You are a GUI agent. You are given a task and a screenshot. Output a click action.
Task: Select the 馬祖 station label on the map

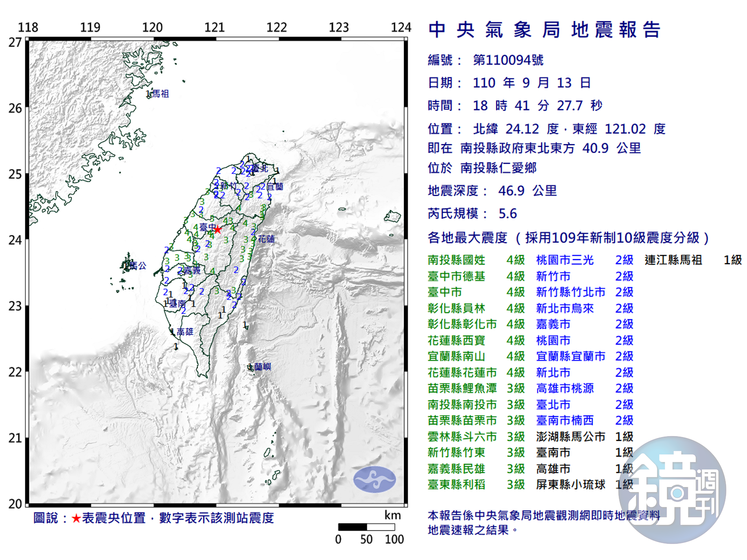[160, 94]
